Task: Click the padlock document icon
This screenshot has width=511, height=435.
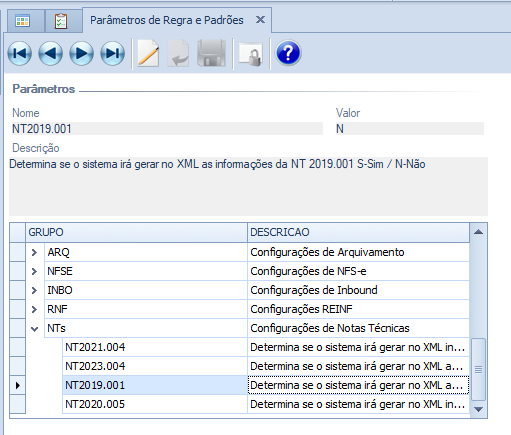Action: (x=251, y=54)
